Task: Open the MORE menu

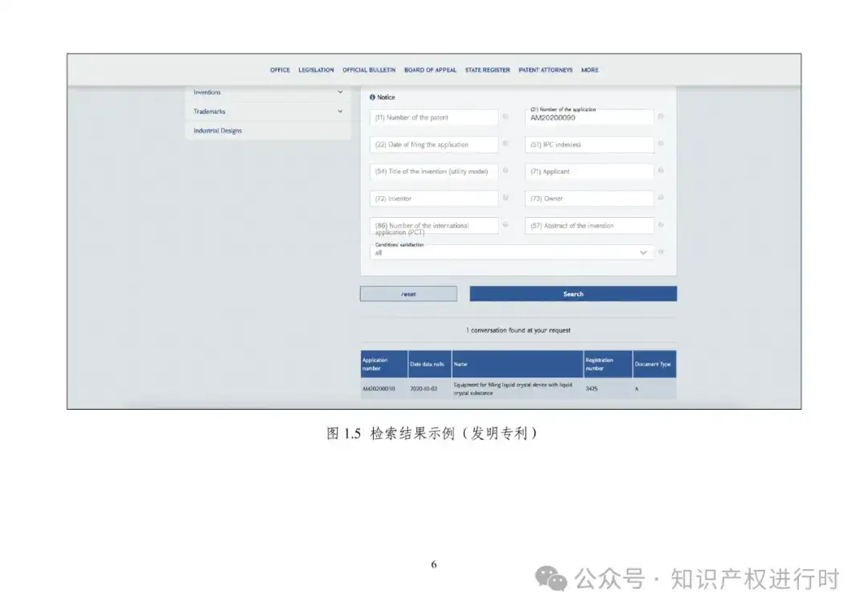Action: (590, 70)
